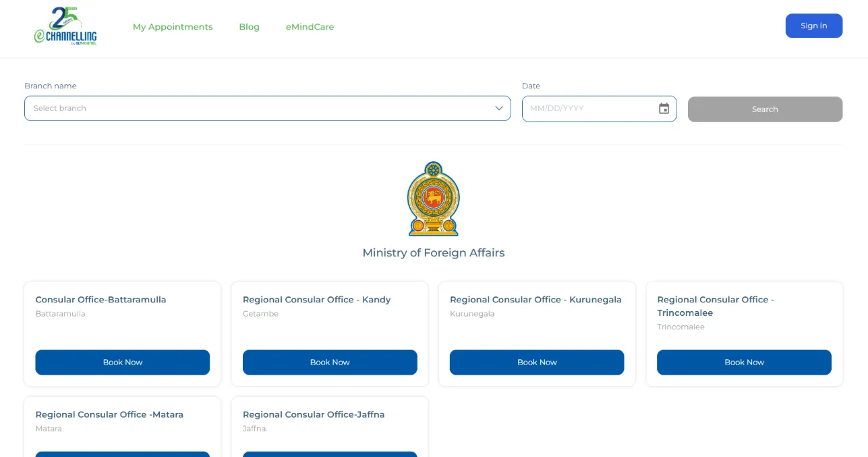Click the grey Search button
Image resolution: width=868 pixels, height=457 pixels.
point(765,109)
